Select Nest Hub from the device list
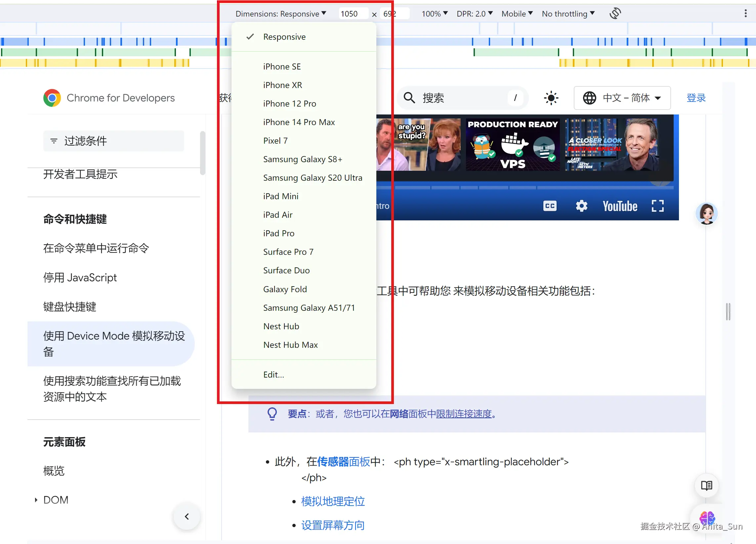 tap(304, 326)
